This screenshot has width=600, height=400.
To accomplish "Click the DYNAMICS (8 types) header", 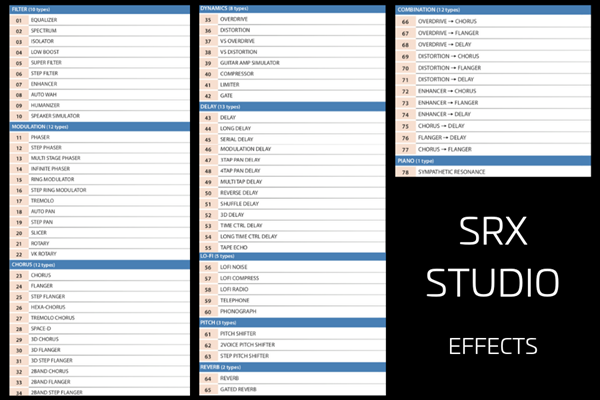I will coord(292,8).
